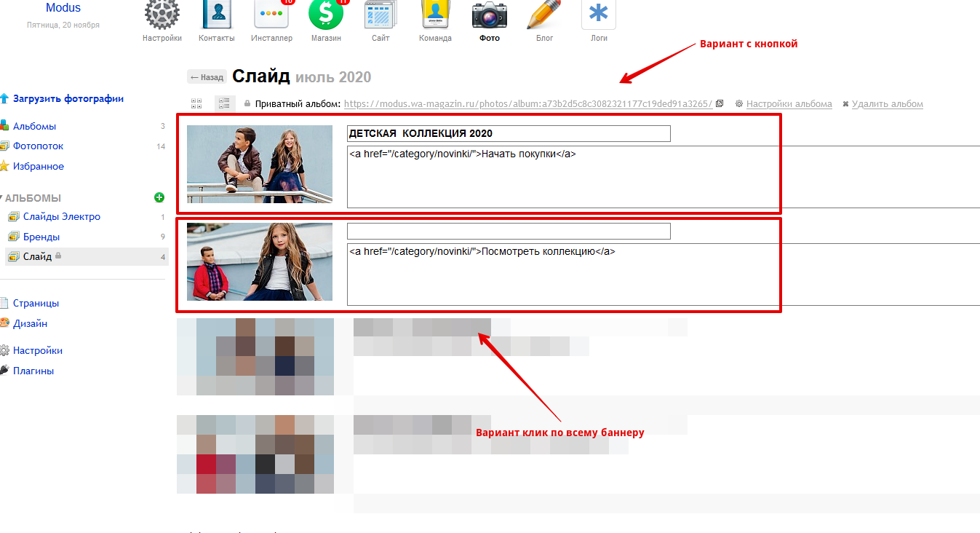Add new album with green plus icon
The width and height of the screenshot is (980, 533).
tap(159, 197)
